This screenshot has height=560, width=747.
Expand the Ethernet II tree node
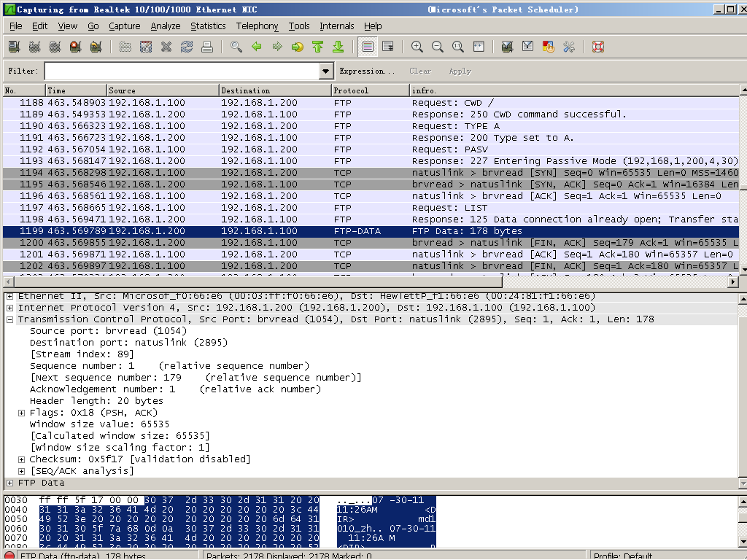[x=9, y=296]
